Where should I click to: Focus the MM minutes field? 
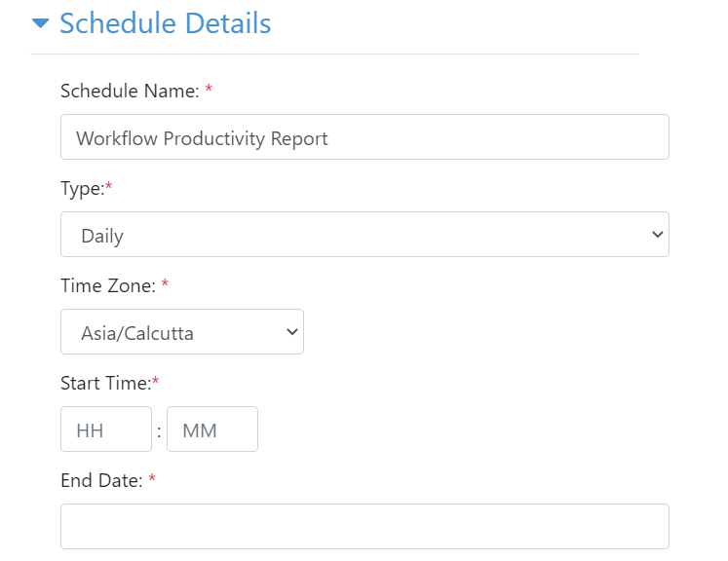(212, 430)
